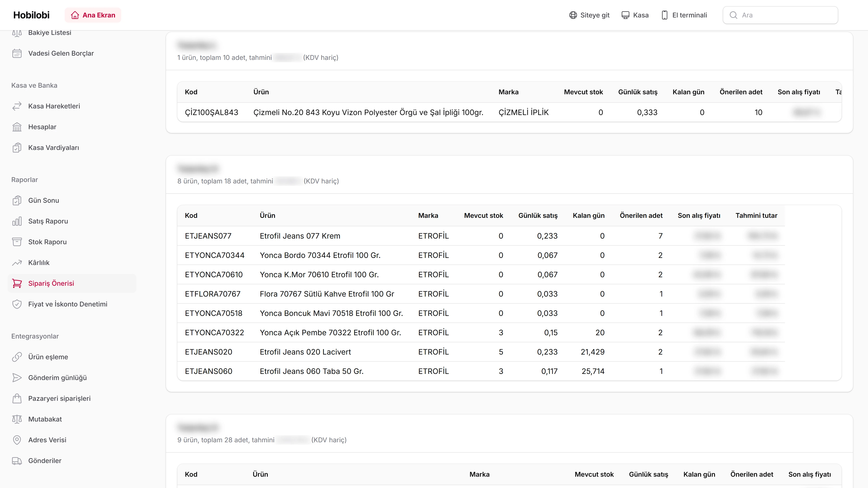Click the Gönderiler truck icon

17,461
